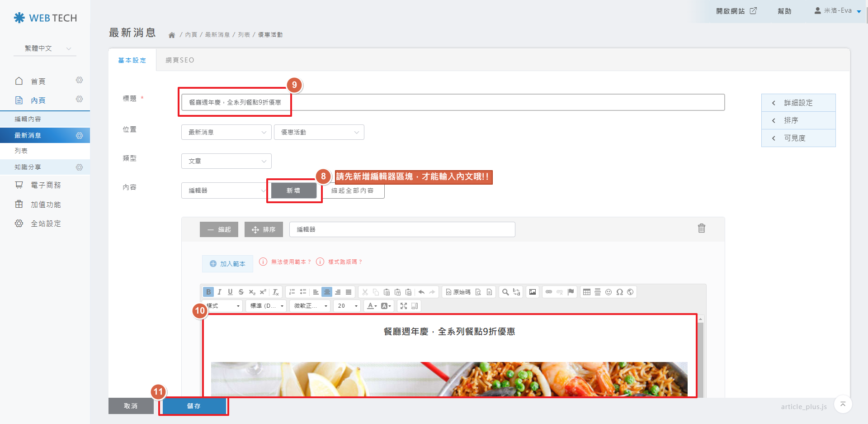Expand the 類型 dropdown set to 文章
This screenshot has height=424, width=868.
pos(226,161)
